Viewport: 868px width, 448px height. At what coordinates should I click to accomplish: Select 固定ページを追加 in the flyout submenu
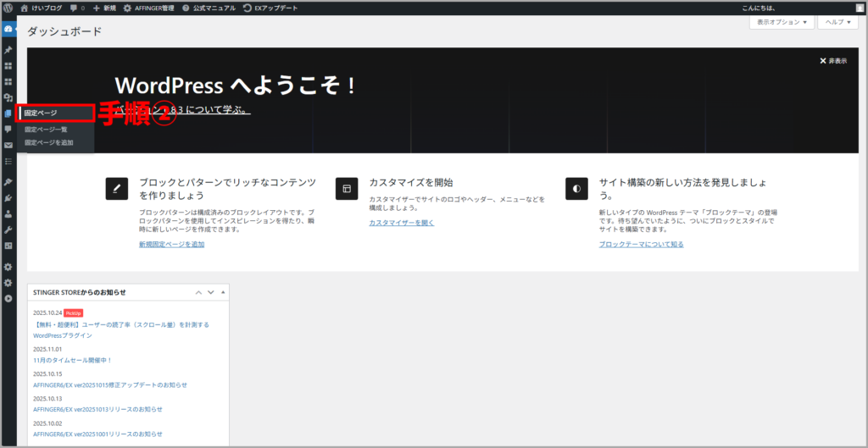click(x=48, y=142)
